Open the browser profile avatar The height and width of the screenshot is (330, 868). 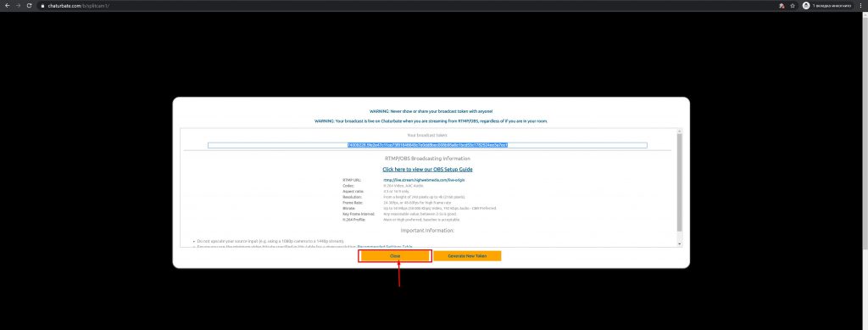tap(806, 6)
